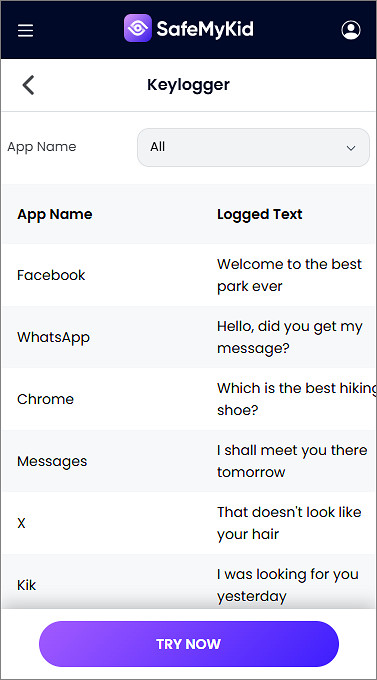Click the SafeMyKid eye logo

tap(138, 28)
